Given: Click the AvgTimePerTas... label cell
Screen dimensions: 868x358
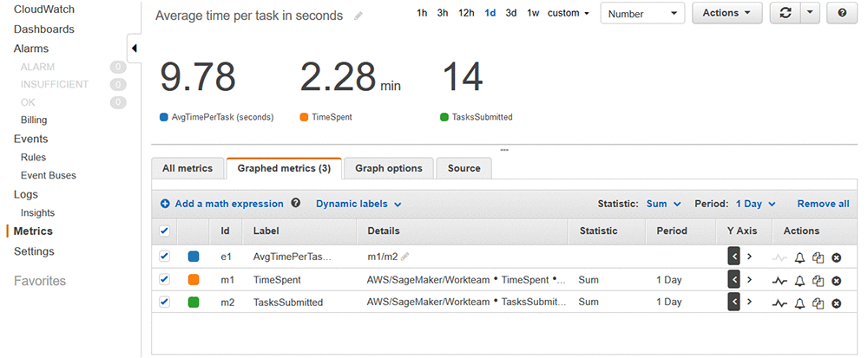Looking at the screenshot, I should [292, 257].
